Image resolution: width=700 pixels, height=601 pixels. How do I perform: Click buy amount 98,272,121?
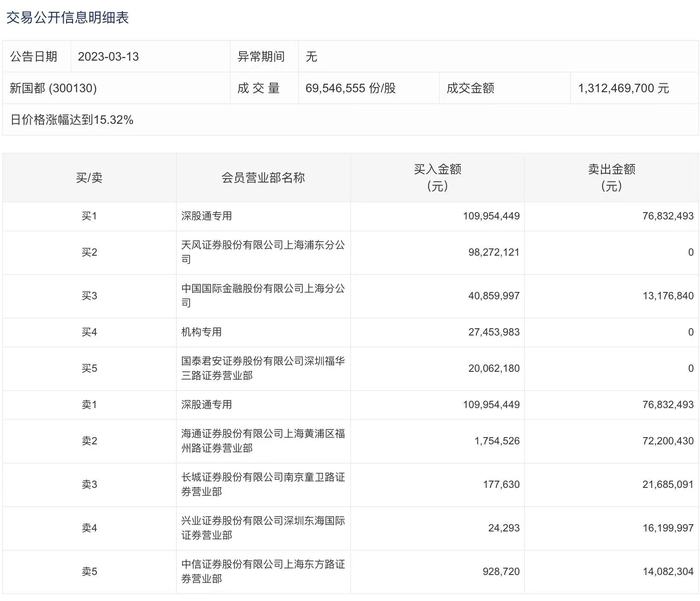coord(494,252)
